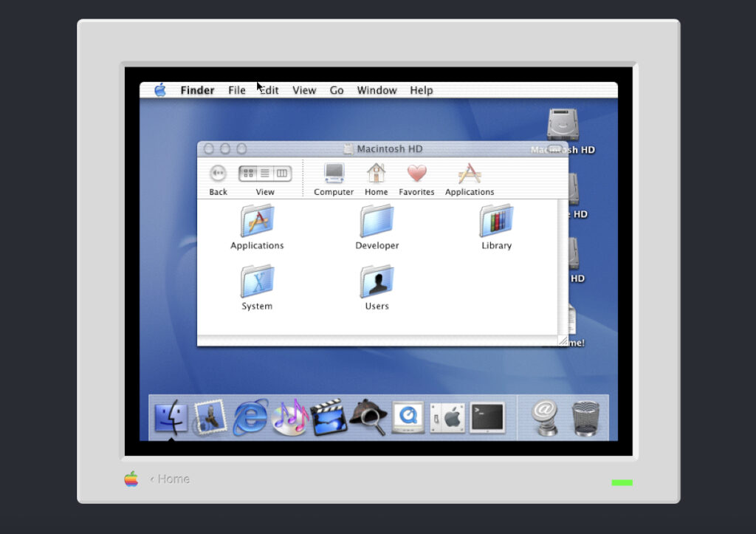The image size is (756, 534).
Task: Close the Macintosh HD window with its leftmost button
Action: point(209,149)
